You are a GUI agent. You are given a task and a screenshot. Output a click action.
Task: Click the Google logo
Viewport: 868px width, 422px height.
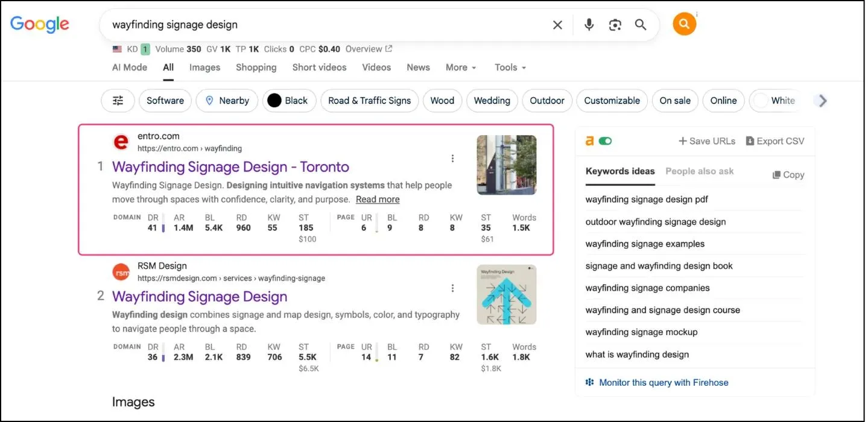click(x=40, y=24)
